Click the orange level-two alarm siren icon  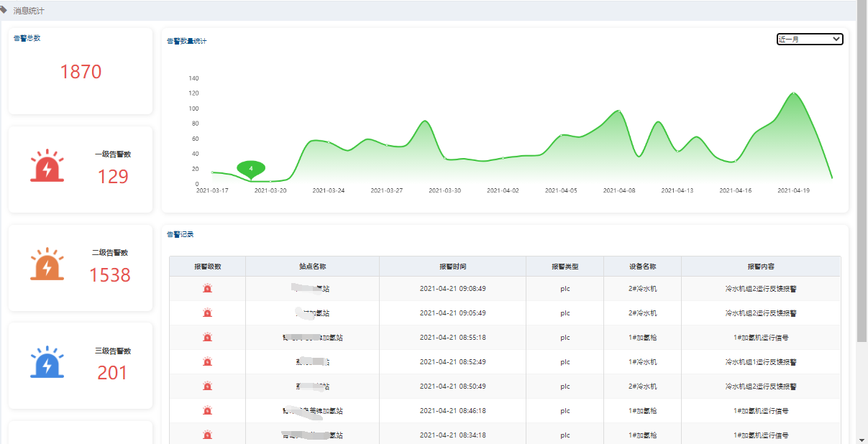[x=47, y=264]
